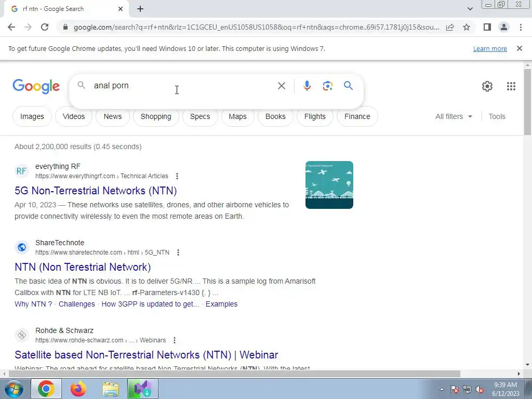
Task: Switch to the Maps filter
Action: [237, 116]
